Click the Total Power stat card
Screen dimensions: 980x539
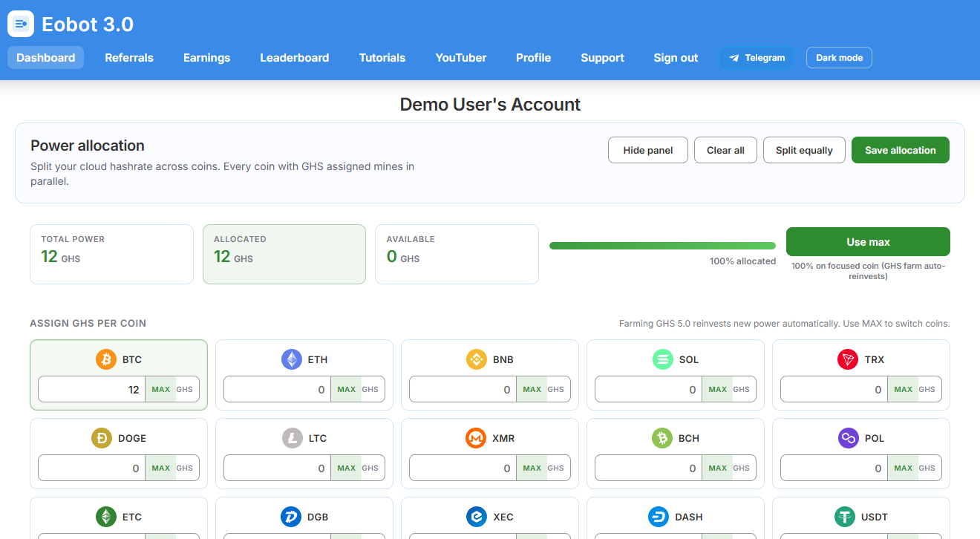tap(111, 254)
